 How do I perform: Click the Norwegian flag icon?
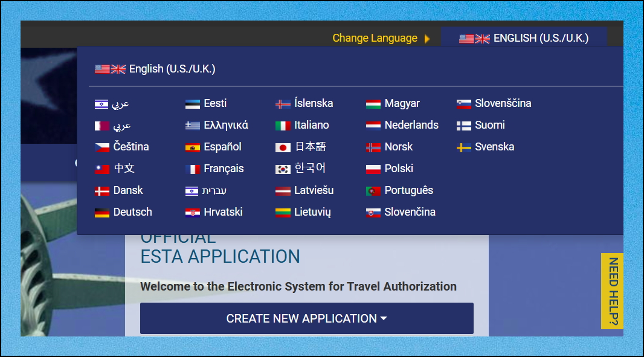pos(373,147)
